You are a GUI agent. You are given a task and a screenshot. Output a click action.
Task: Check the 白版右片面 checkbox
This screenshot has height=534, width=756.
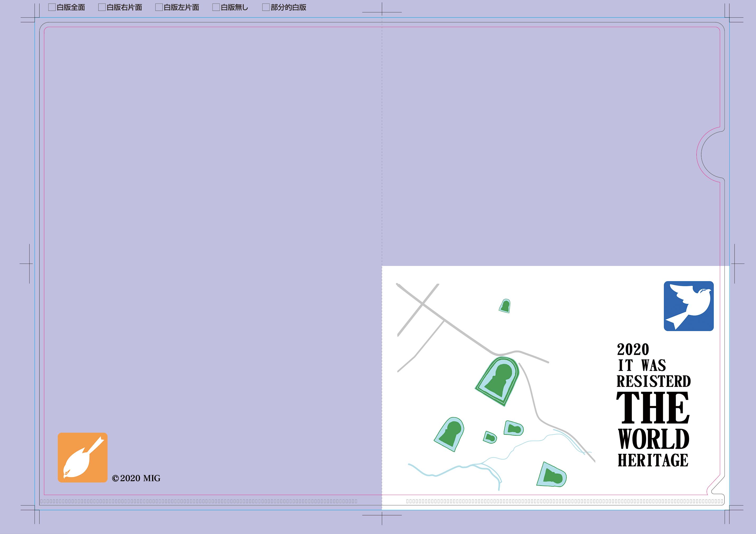tap(102, 7)
